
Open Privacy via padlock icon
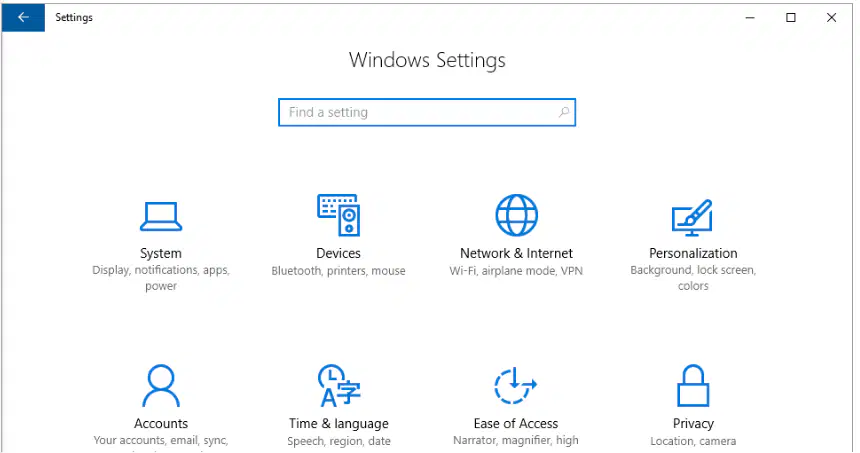pyautogui.click(x=693, y=386)
